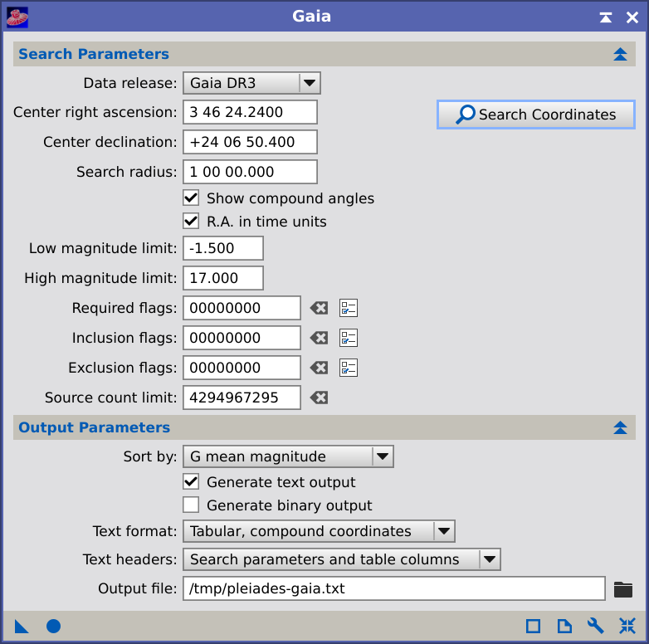
Task: Open the wrench preferences icon
Action: 596,626
